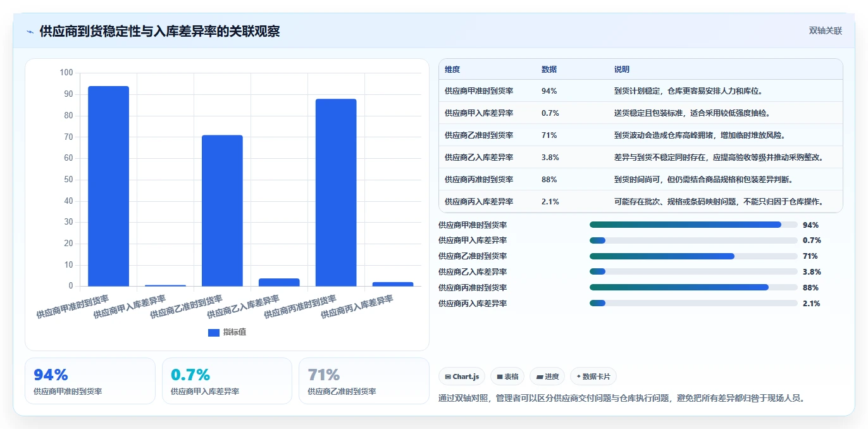Screen dimensions: 868x429
Task: Click the 说明 column header
Action: coord(622,70)
